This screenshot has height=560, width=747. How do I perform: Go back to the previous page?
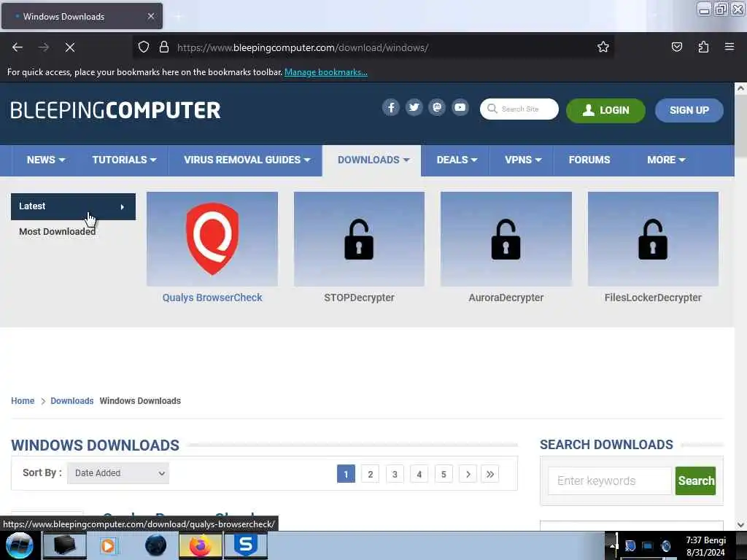[18, 47]
